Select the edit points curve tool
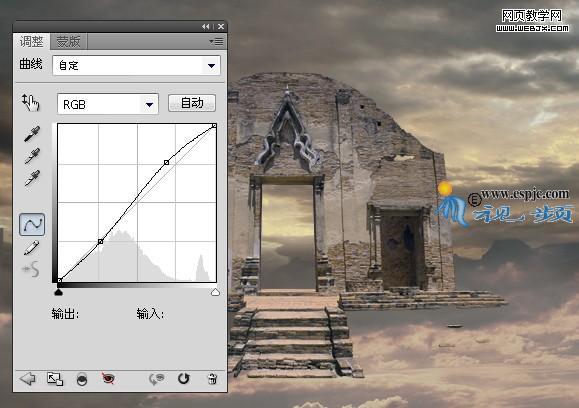Screen dimensions: 579x408 tap(32, 224)
